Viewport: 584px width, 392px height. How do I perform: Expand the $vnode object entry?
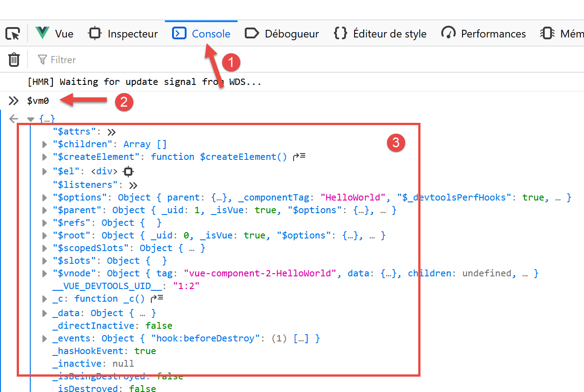tap(44, 274)
